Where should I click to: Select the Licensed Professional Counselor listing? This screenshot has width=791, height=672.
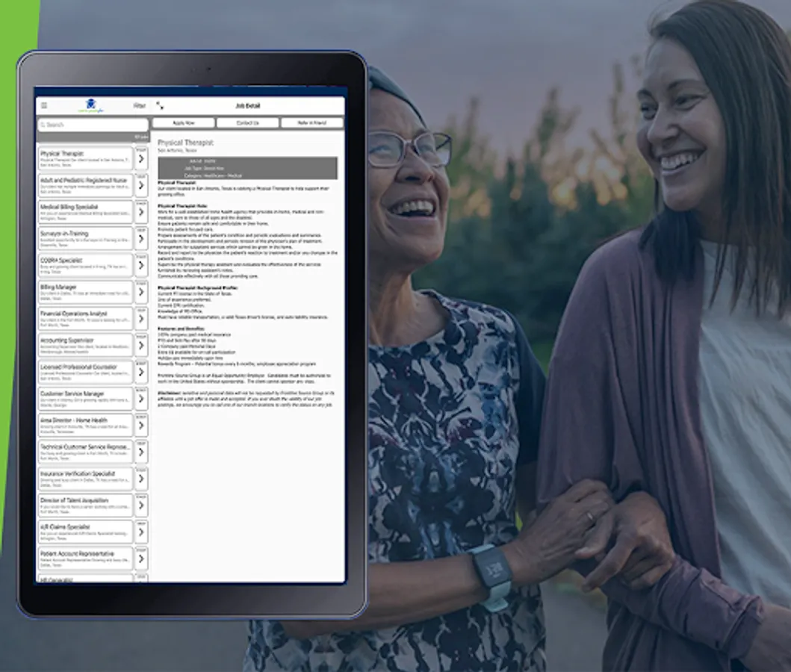(85, 372)
